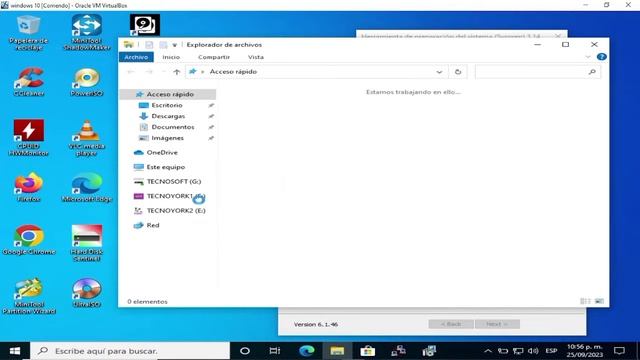Open CPUID HWMonitor desktop icon
The height and width of the screenshot is (360, 640).
(x=29, y=138)
